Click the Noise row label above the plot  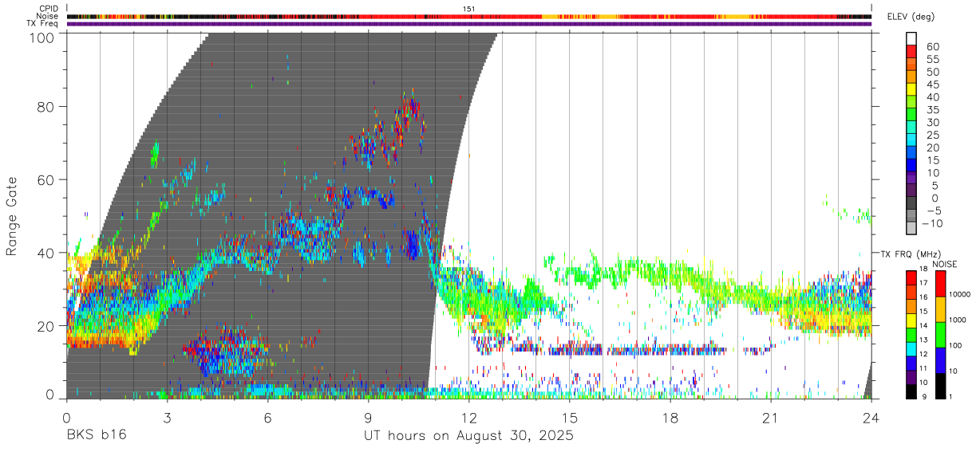click(48, 16)
